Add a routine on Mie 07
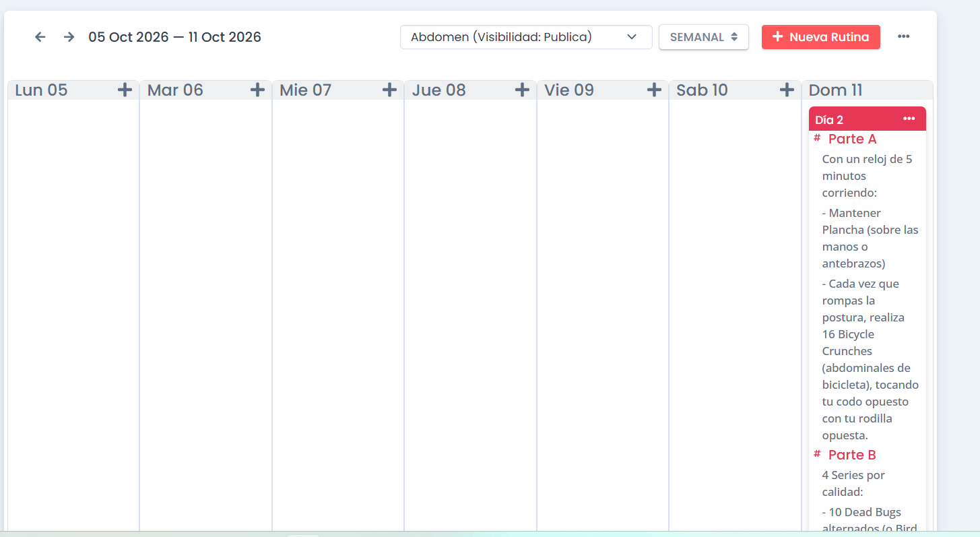The height and width of the screenshot is (537, 980). (x=389, y=90)
